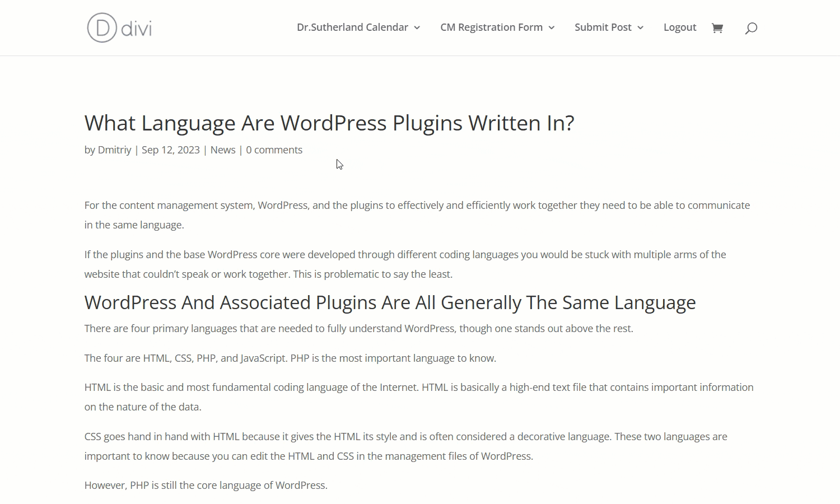Click the Sep 12, 2023 date
This screenshot has width=840, height=504.
[171, 150]
